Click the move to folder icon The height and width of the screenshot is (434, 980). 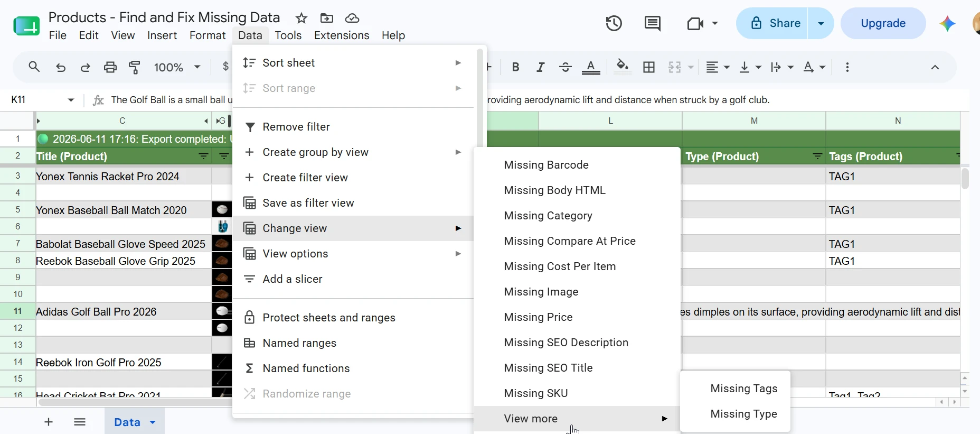[x=327, y=19]
